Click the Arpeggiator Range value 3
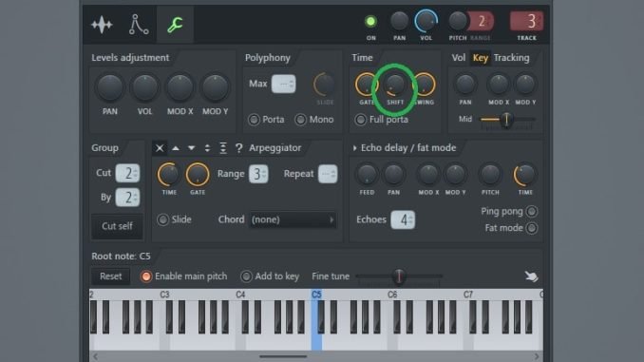 [258, 174]
